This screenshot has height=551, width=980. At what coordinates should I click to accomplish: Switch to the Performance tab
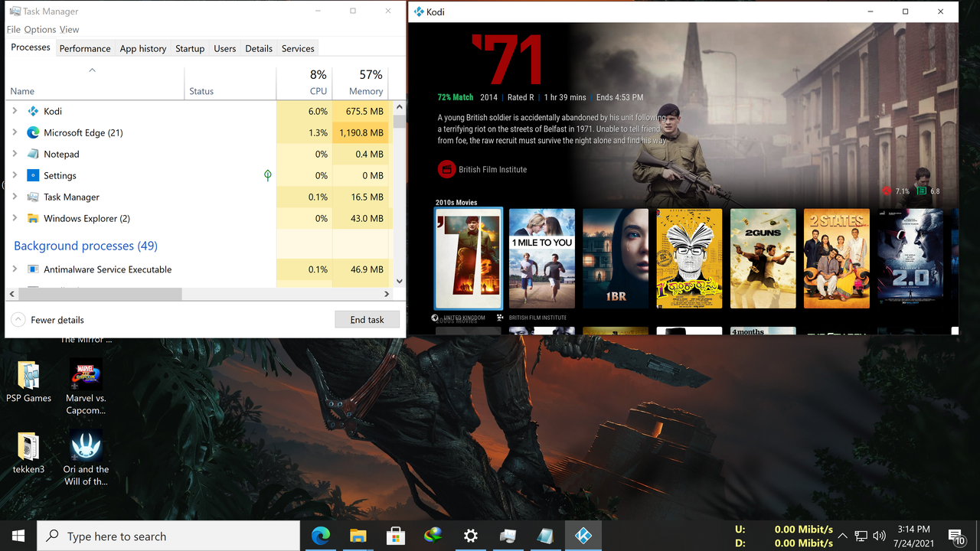click(x=85, y=48)
